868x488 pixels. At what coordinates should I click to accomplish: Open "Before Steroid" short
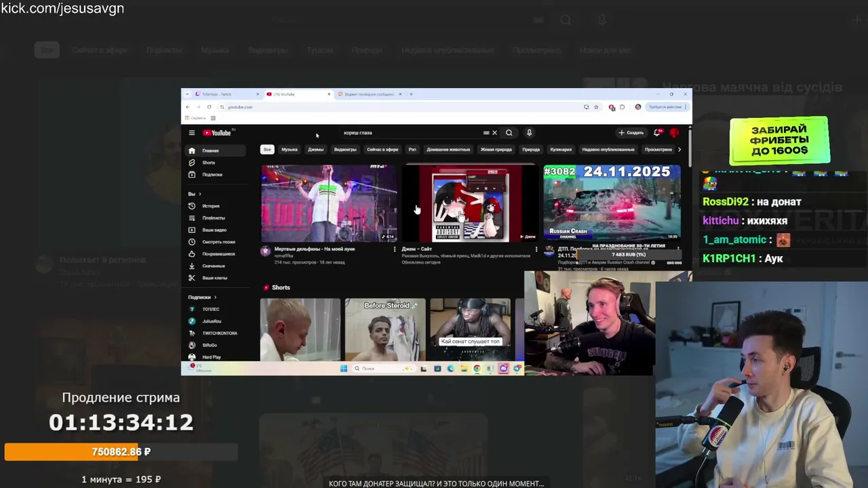(x=385, y=330)
